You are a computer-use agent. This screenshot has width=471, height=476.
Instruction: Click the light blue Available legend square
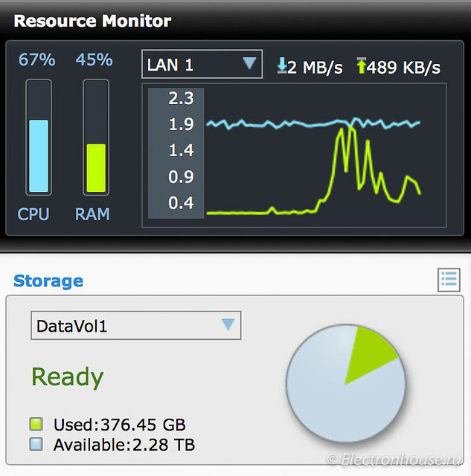tap(36, 445)
